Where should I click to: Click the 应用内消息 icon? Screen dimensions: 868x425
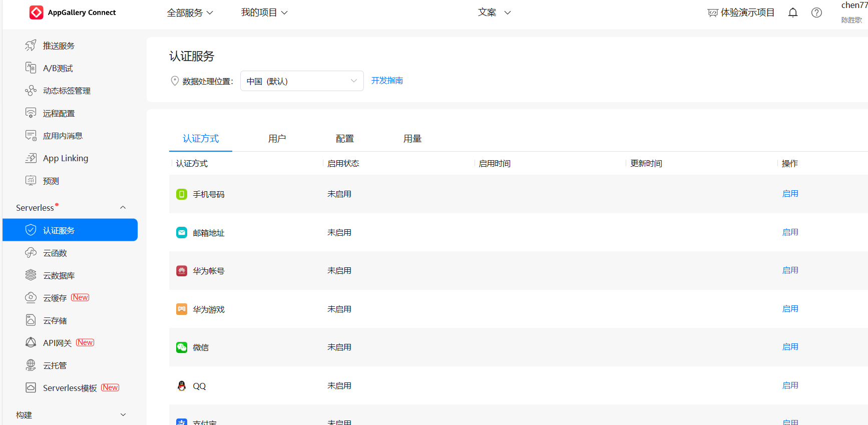pos(31,136)
